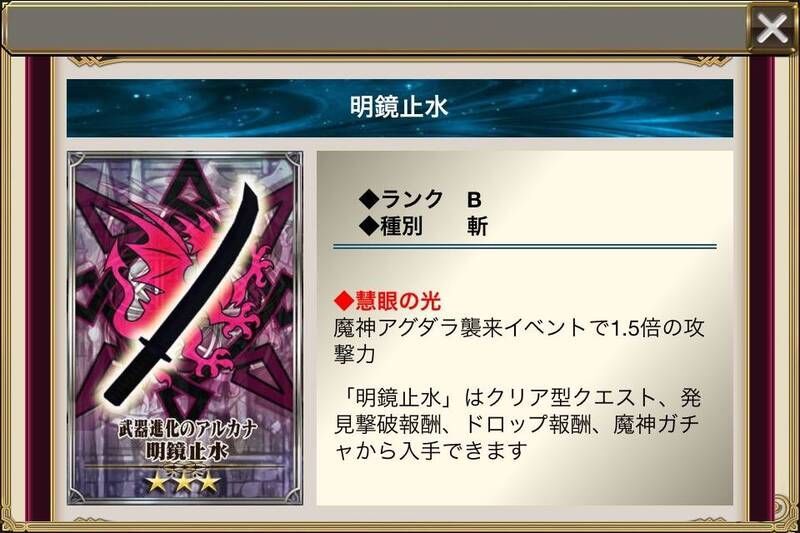Tap the 魔神アグダラ襲来イベント skill description

tap(518, 340)
